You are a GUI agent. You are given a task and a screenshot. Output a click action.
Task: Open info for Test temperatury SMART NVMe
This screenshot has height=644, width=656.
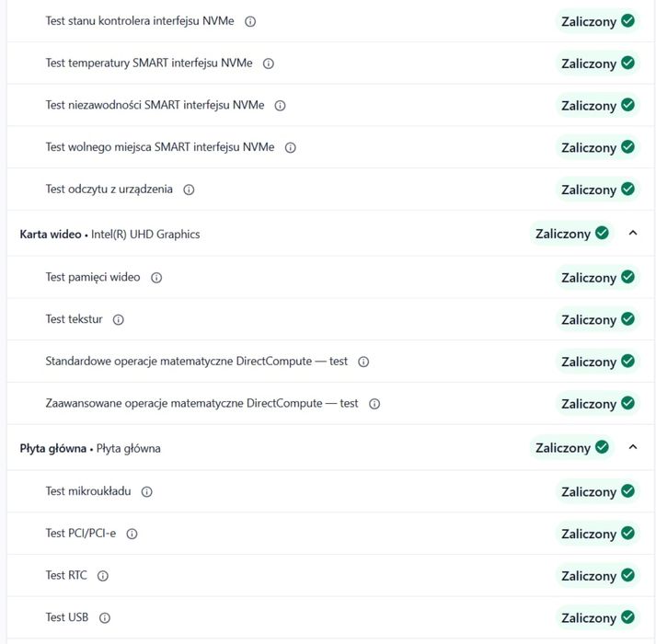269,63
